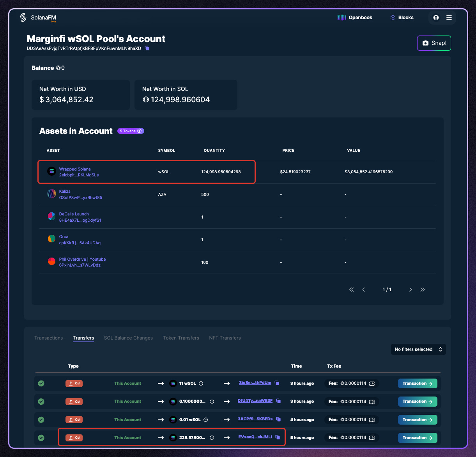Click the circle icon beside 228.57800 amount
Screen dimensions: 476x457
212,438
